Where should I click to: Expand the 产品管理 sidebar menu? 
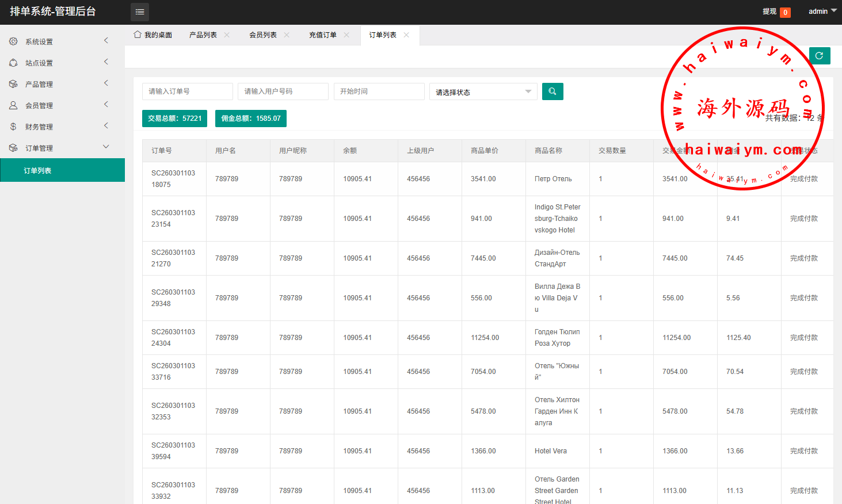click(58, 84)
